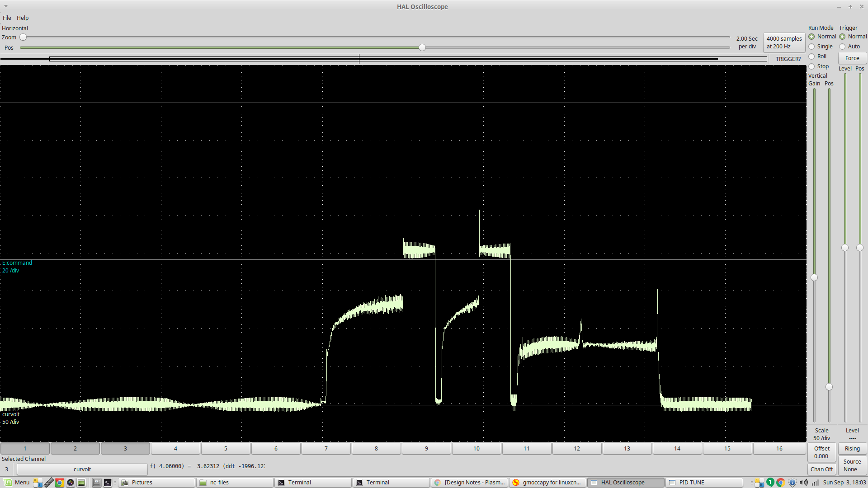Open the green notification badge tray icon
868x488 pixels.
[770, 483]
